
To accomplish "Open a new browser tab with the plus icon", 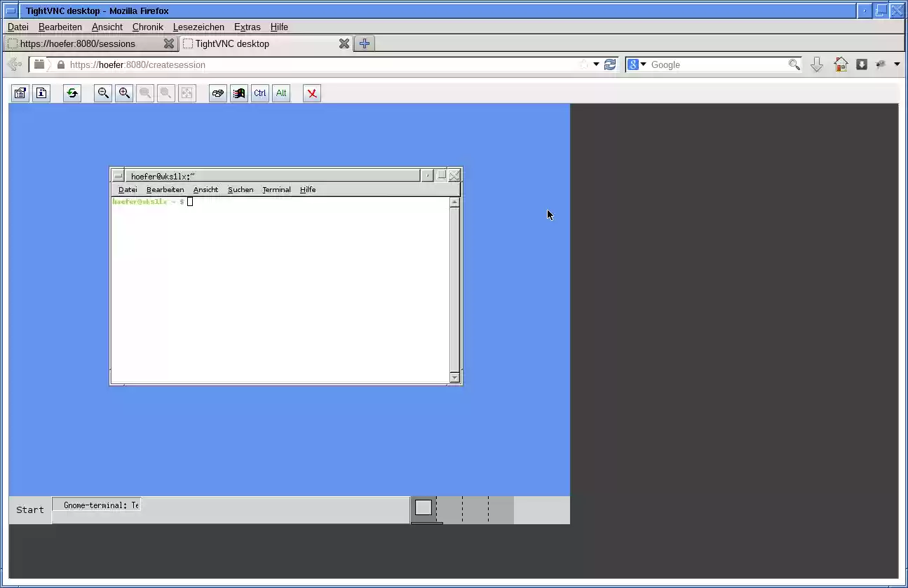I will click(364, 43).
